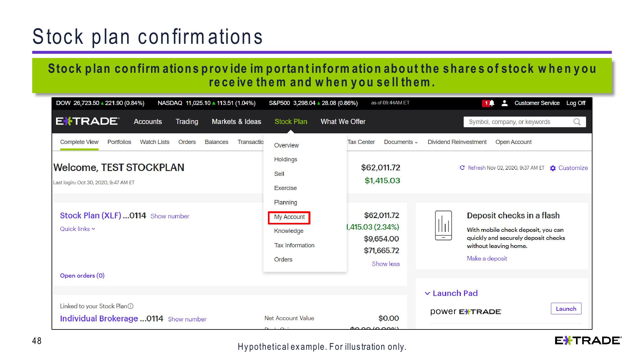
Task: Collapse the Launch Pad section
Action: coord(427,293)
